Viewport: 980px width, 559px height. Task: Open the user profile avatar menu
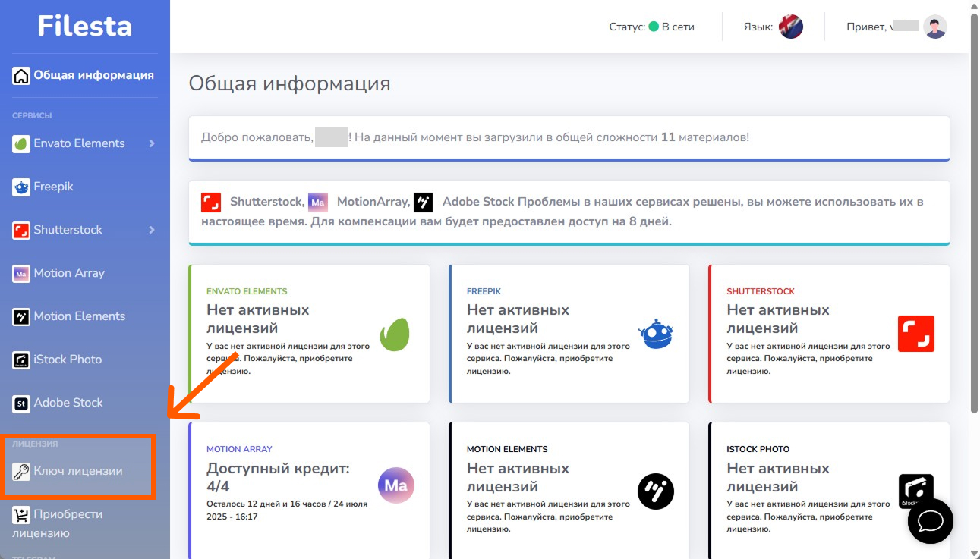(x=935, y=27)
